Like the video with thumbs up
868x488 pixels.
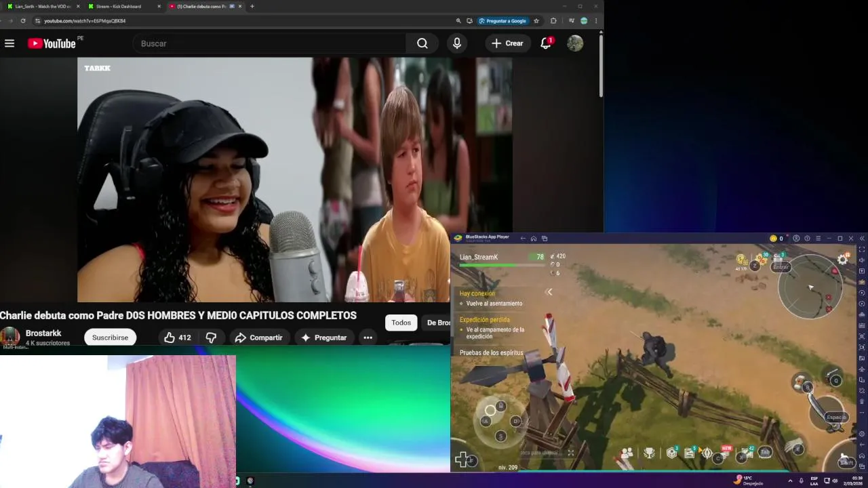click(178, 338)
